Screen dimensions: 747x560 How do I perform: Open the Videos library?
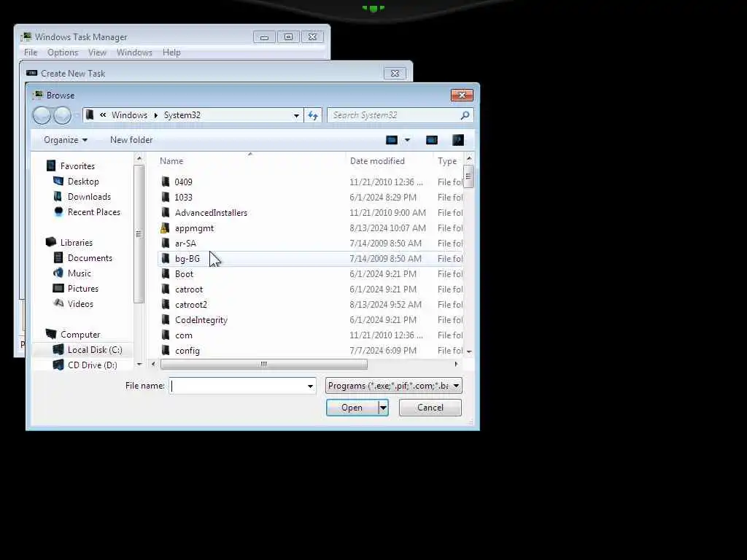[x=80, y=304]
